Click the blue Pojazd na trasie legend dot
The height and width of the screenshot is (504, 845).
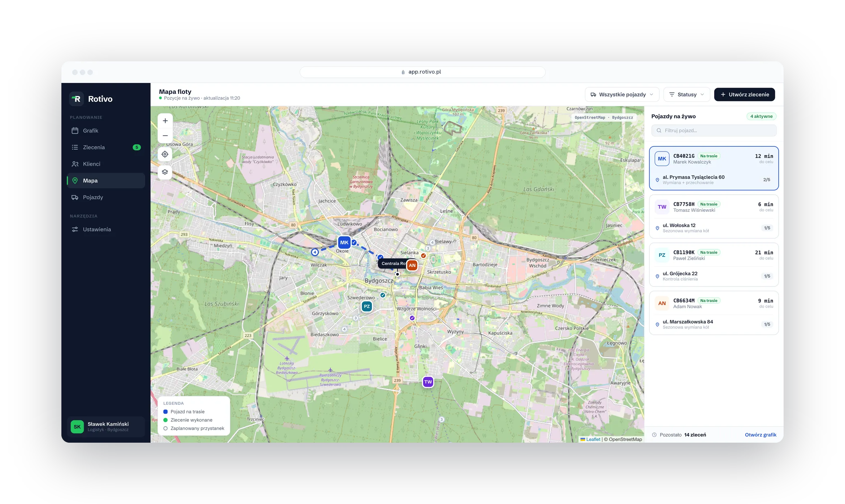[x=165, y=412]
